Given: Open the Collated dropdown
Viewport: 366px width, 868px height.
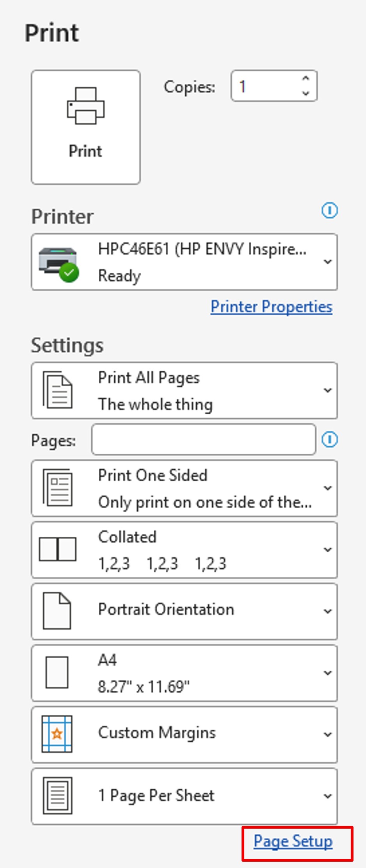Looking at the screenshot, I should coord(185,550).
